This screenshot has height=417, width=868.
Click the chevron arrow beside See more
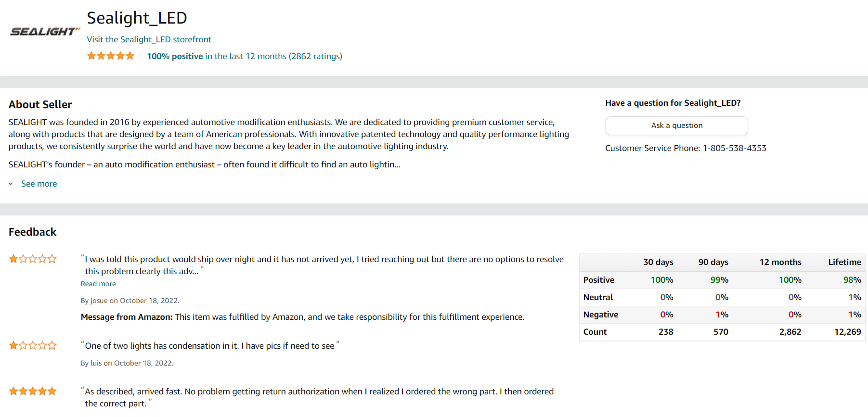(x=11, y=184)
